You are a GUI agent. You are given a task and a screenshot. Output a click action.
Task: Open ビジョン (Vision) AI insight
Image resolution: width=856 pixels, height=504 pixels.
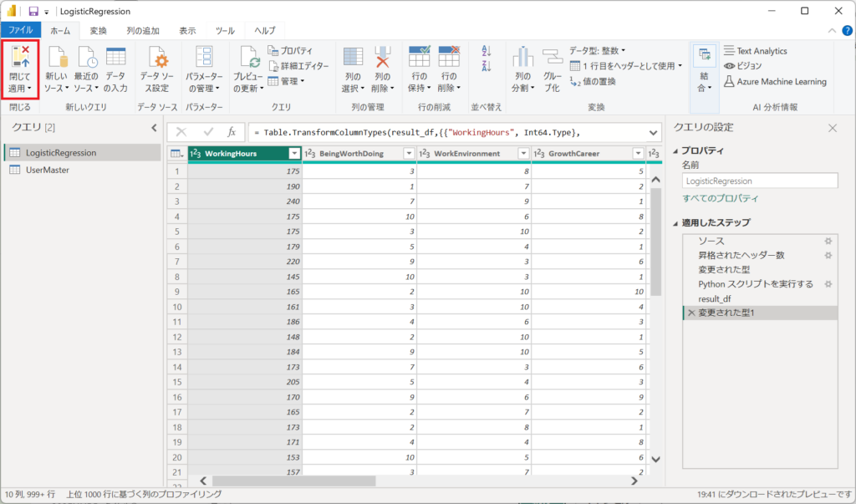742,65
